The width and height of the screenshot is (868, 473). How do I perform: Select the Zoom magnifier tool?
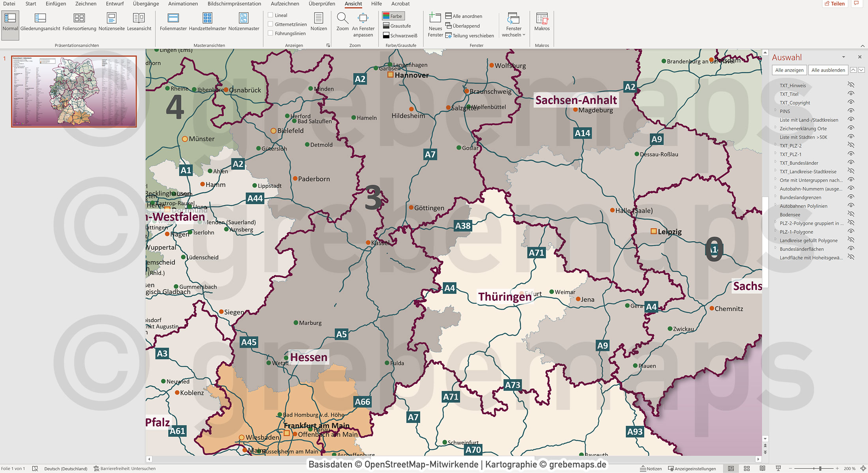click(342, 22)
